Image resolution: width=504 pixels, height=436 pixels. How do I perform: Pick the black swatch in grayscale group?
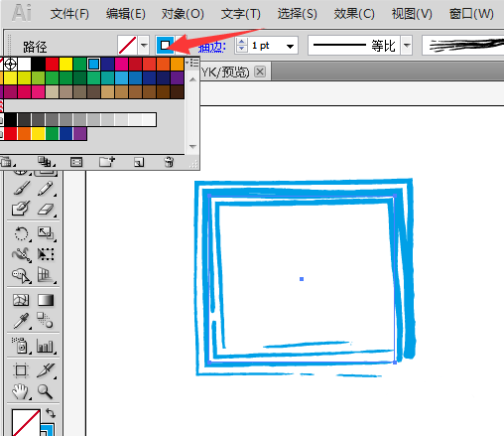point(10,119)
